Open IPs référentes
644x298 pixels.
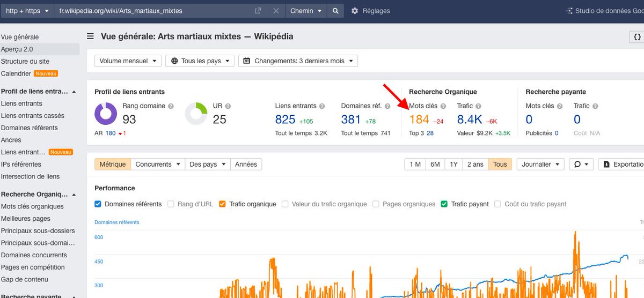tap(21, 165)
